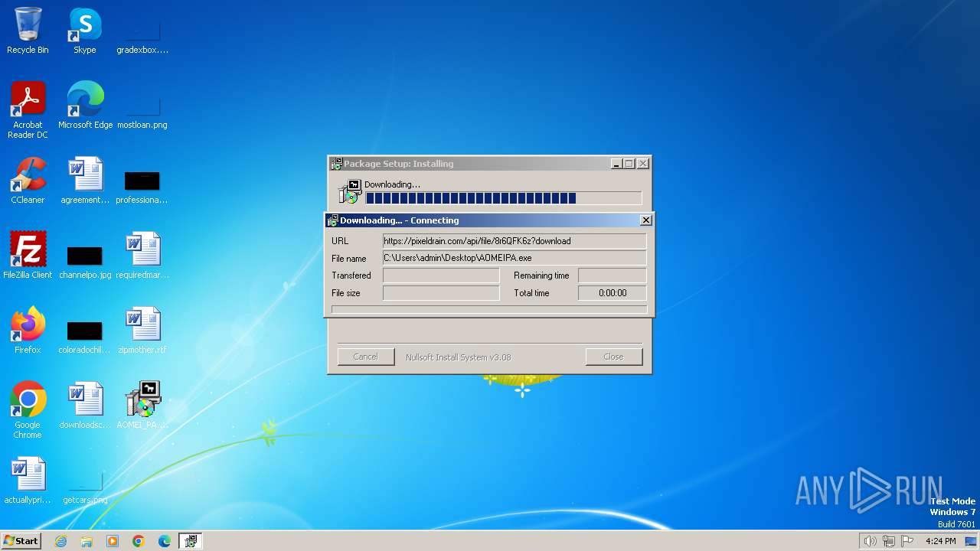Click the empty download progress bar
This screenshot has width=980, height=551.
[x=489, y=309]
